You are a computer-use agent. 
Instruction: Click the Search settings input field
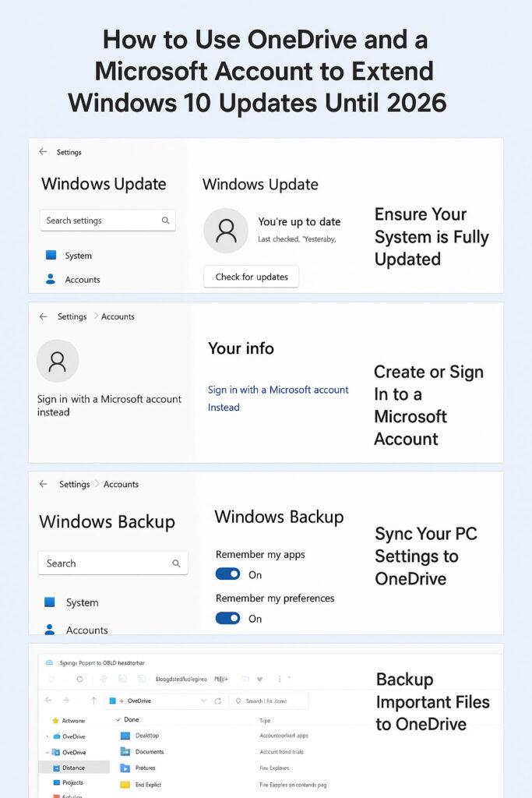[100, 221]
